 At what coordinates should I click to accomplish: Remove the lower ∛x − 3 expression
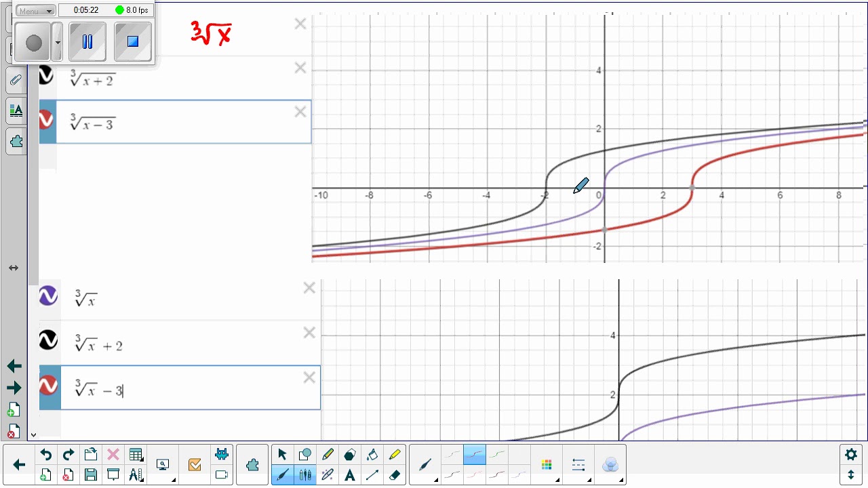point(309,378)
